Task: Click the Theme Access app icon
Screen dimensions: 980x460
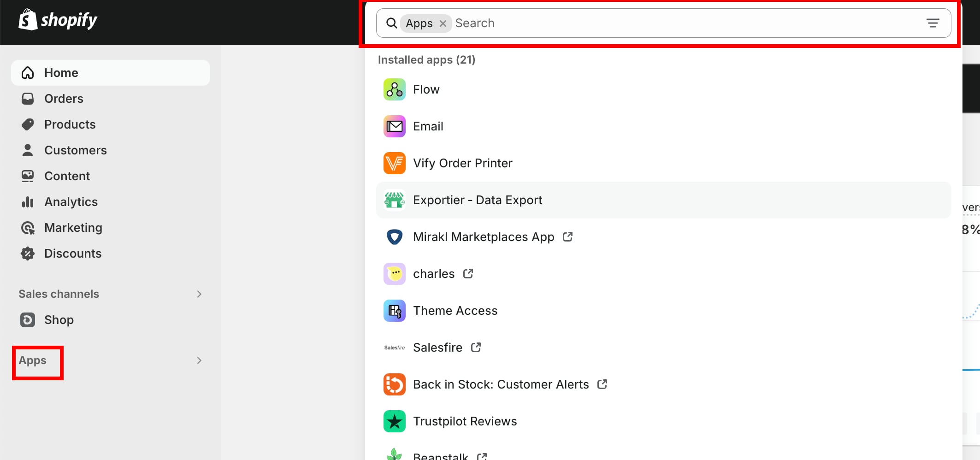Action: 394,310
